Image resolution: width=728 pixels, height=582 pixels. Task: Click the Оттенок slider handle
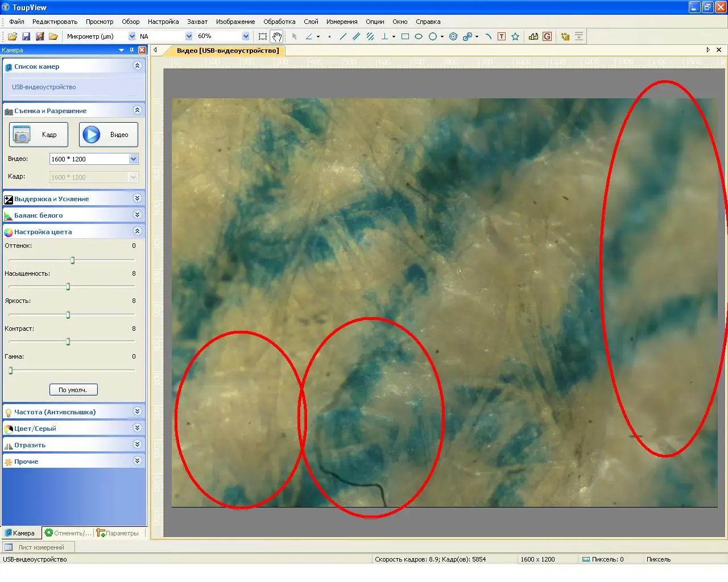(72, 260)
